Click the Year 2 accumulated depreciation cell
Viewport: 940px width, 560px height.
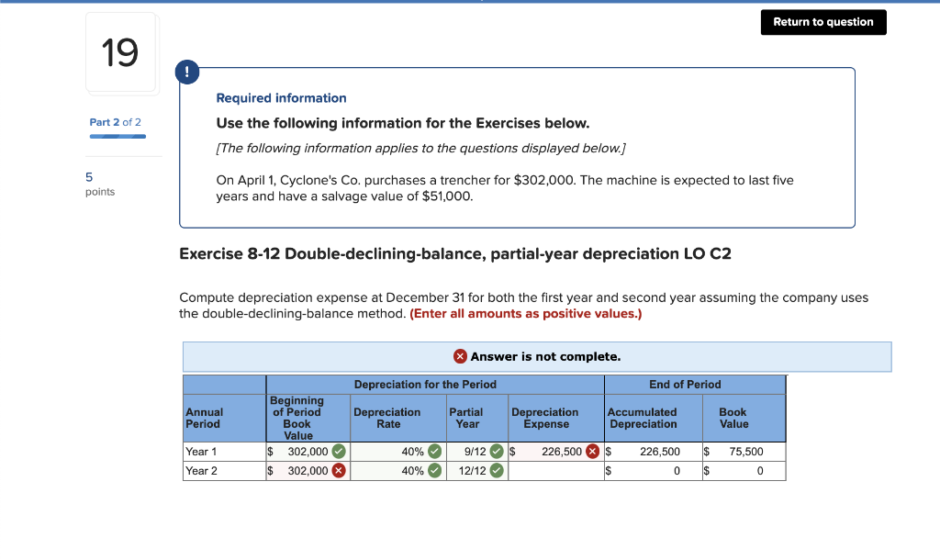click(x=652, y=469)
